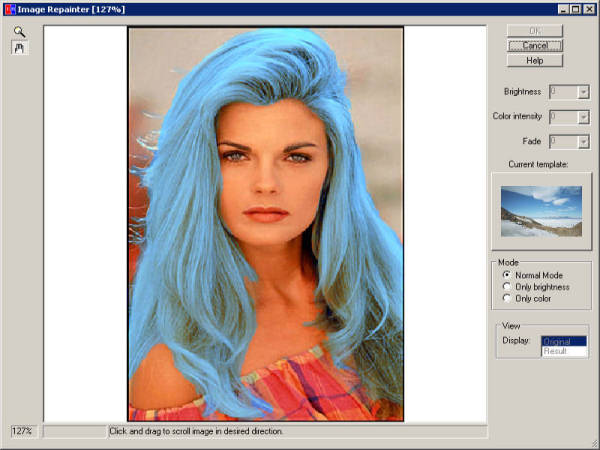Open the Brightness dropdown arrow
Screen dimensions: 600x450
click(x=583, y=92)
